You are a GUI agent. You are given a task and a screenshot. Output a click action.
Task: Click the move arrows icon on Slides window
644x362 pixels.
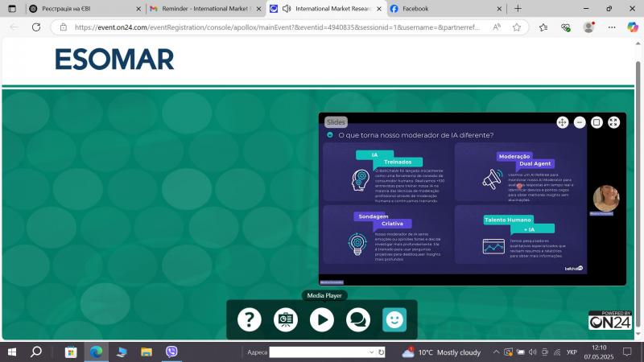point(562,122)
